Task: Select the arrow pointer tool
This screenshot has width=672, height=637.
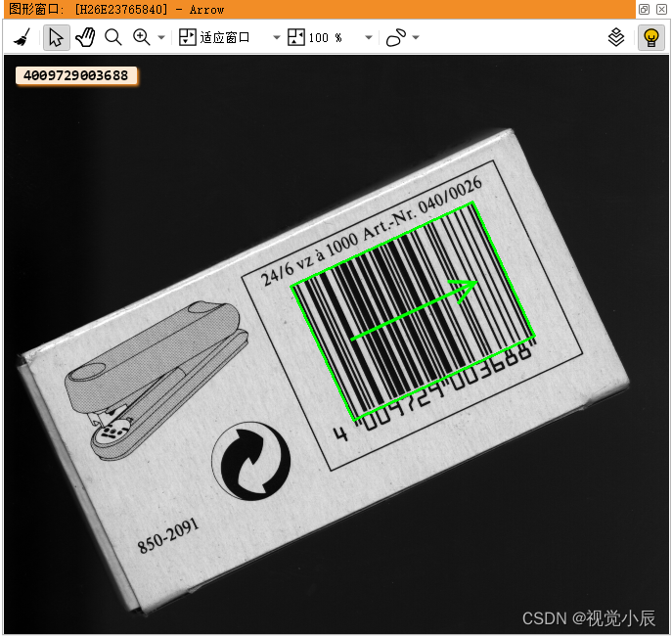Action: click(56, 37)
